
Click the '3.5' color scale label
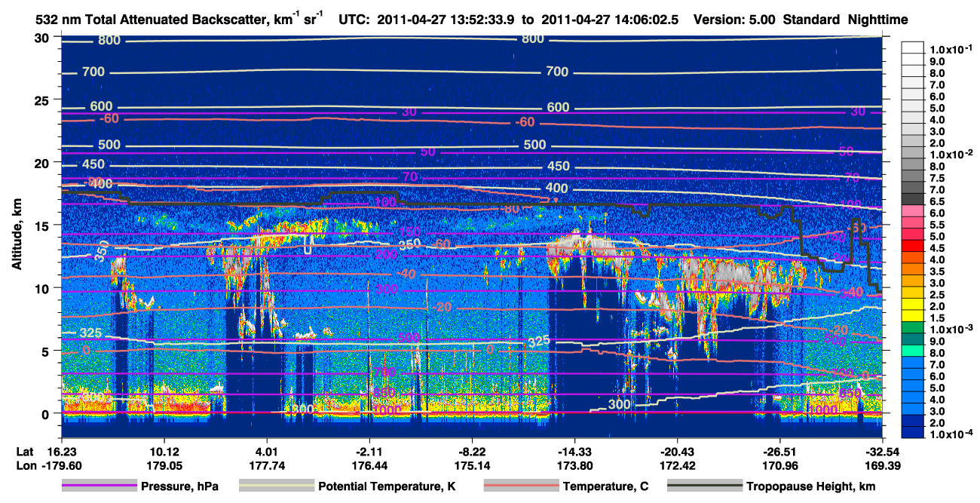click(x=936, y=271)
